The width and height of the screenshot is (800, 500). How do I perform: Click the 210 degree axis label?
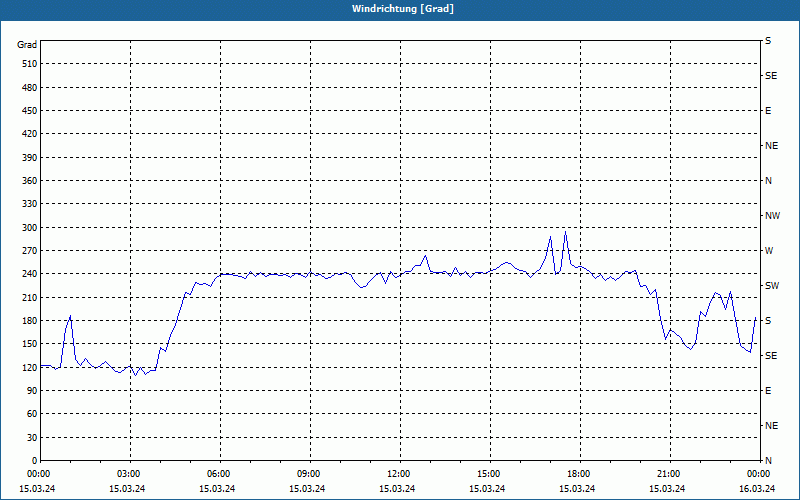coord(30,297)
